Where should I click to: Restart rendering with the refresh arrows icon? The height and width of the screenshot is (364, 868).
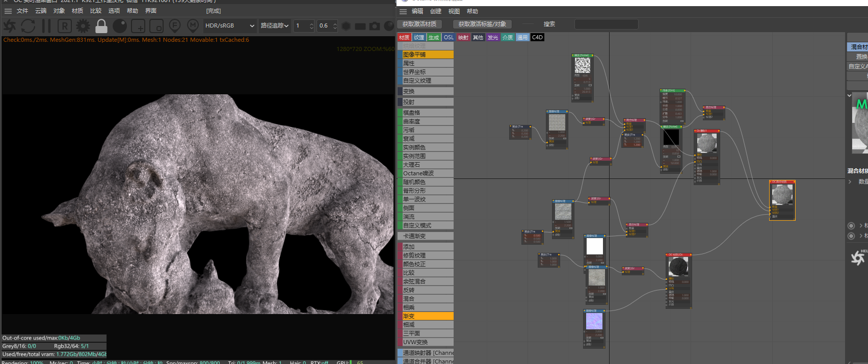click(28, 26)
